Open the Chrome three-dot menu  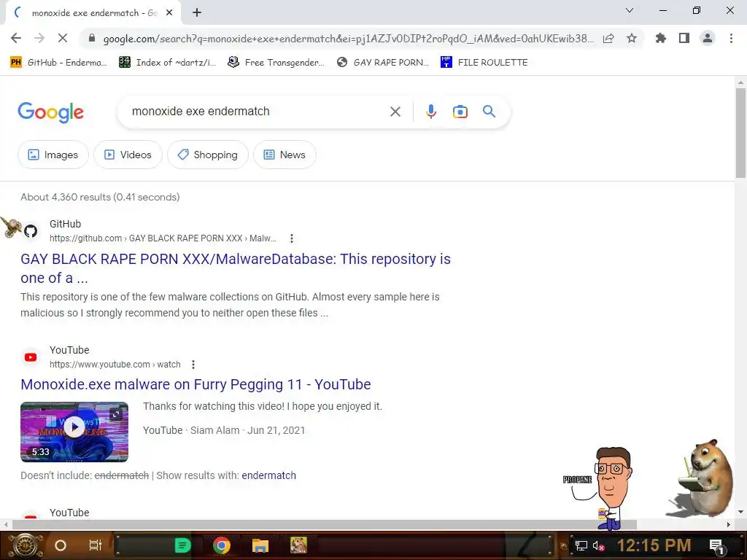pyautogui.click(x=731, y=38)
